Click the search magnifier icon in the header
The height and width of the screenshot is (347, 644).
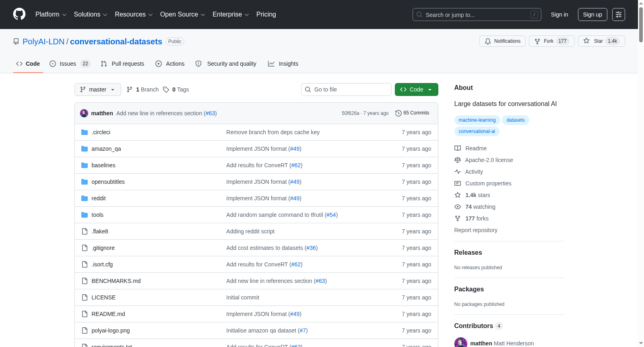[419, 15]
